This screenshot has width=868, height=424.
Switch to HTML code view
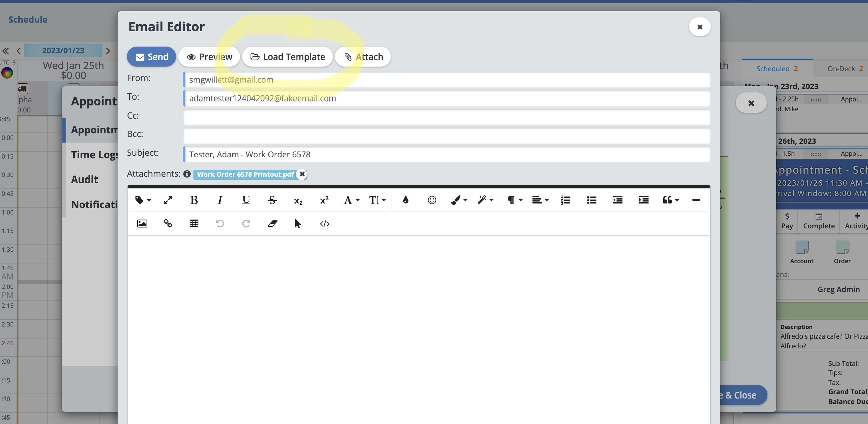(324, 224)
